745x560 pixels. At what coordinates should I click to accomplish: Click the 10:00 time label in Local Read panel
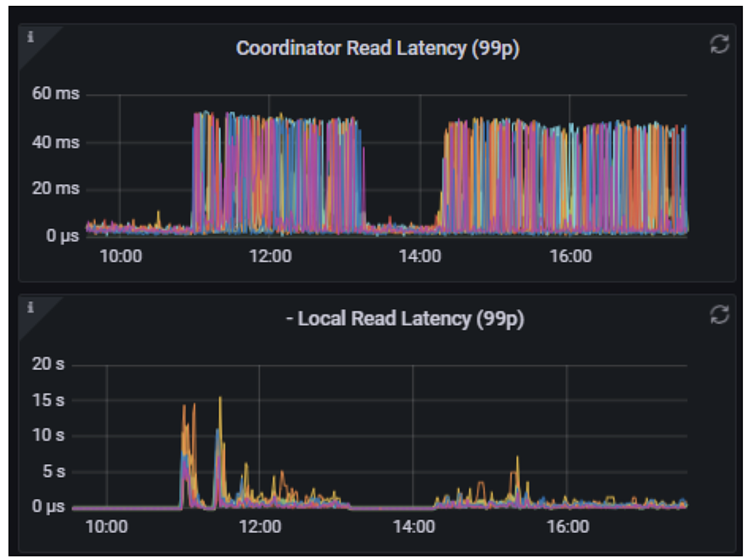click(x=106, y=527)
